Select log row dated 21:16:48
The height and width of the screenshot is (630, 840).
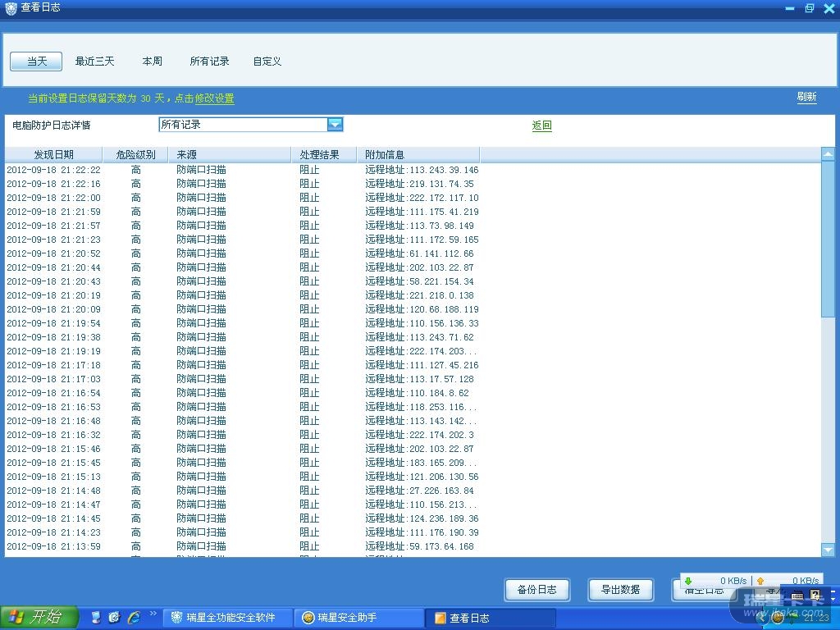(x=413, y=421)
